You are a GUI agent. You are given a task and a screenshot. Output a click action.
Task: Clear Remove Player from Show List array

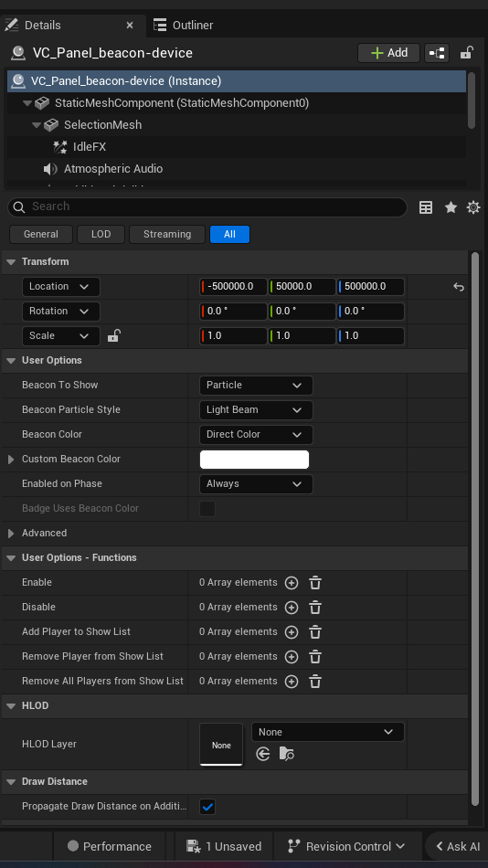coord(315,657)
